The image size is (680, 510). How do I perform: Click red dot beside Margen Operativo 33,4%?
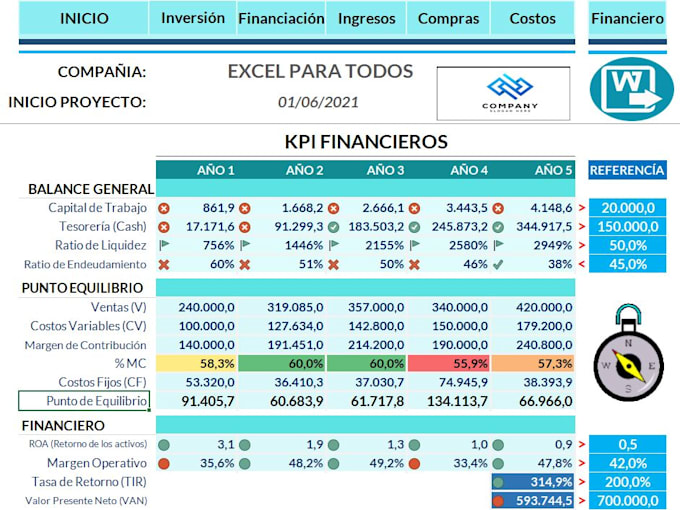pyautogui.click(x=414, y=464)
